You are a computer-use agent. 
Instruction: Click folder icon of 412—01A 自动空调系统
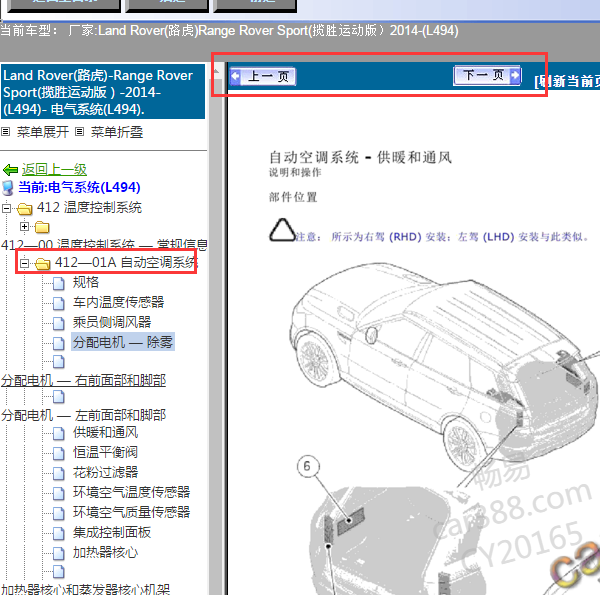[42, 263]
